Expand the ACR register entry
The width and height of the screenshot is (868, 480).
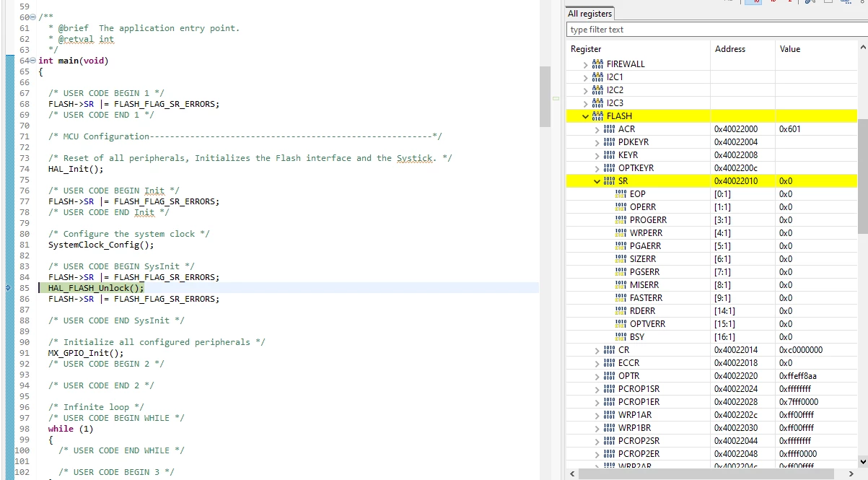pos(597,128)
